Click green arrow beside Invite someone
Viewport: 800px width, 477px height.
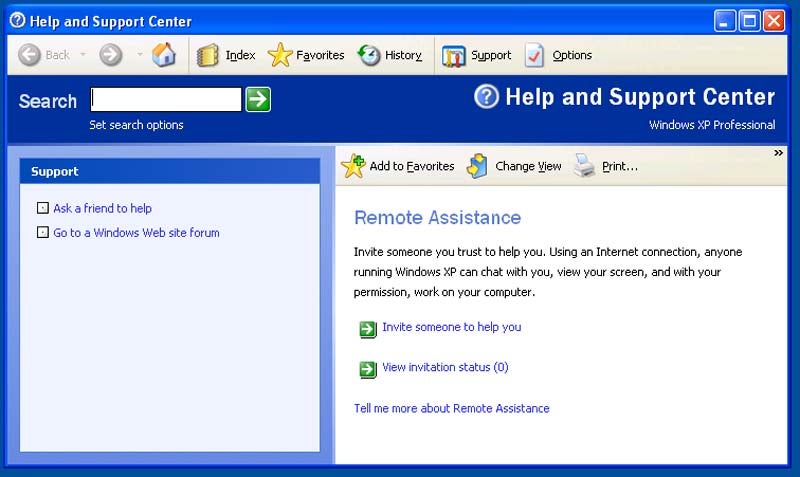point(368,330)
